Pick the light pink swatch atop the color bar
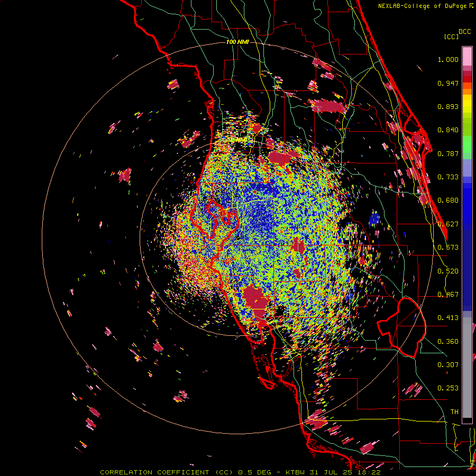Image resolution: width=476 pixels, height=476 pixels. pos(467,56)
